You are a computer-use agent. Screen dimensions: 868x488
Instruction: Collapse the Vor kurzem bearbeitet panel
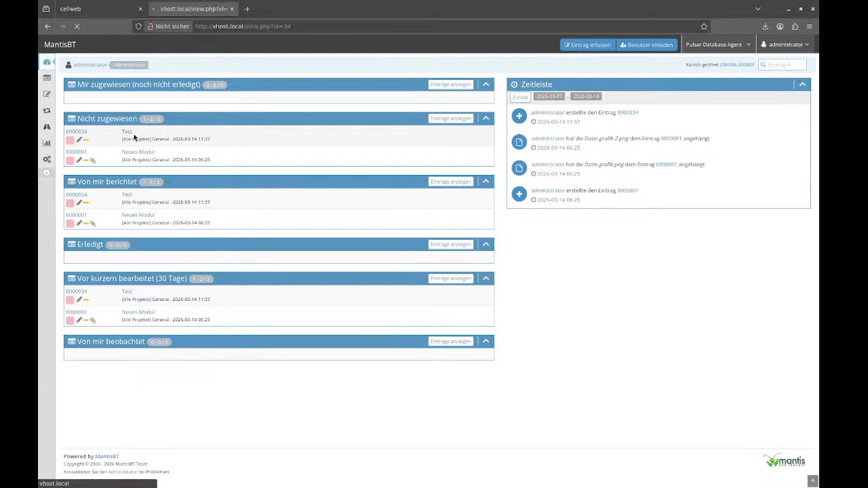[486, 279]
